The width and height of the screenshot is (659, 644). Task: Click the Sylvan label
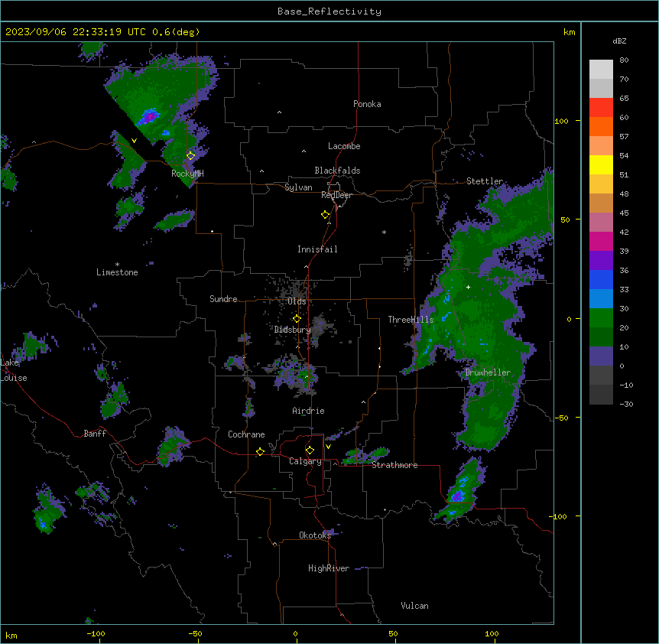pyautogui.click(x=298, y=187)
